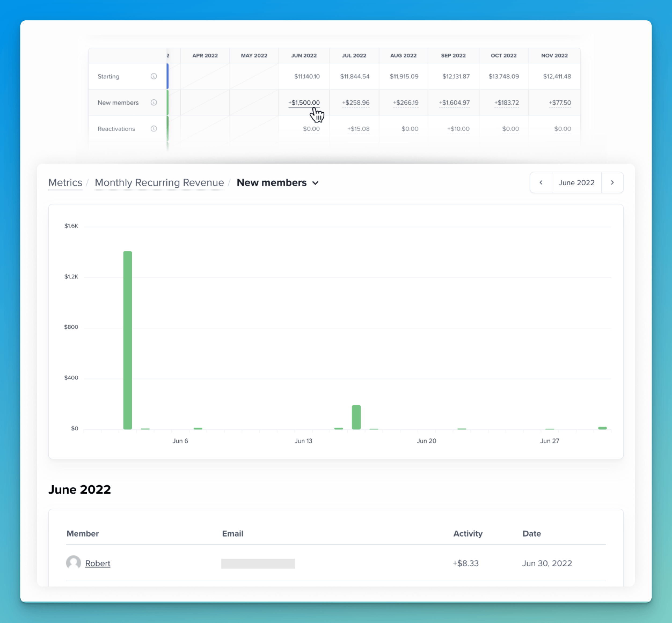
Task: Open the June 2022 month selector
Action: point(576,183)
